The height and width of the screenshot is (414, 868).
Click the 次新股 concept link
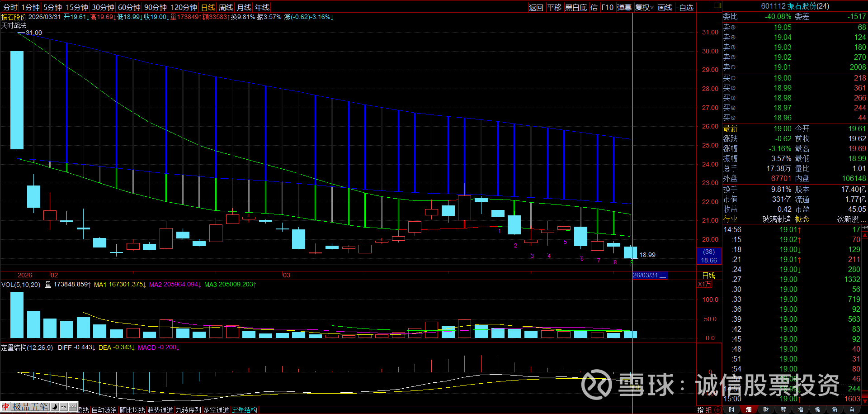pos(848,219)
